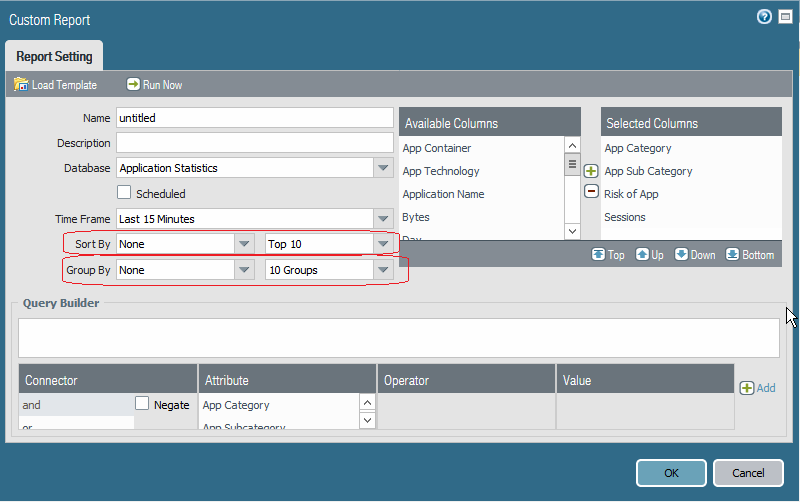This screenshot has width=800, height=504.
Task: Expand the Database dropdown
Action: [384, 168]
